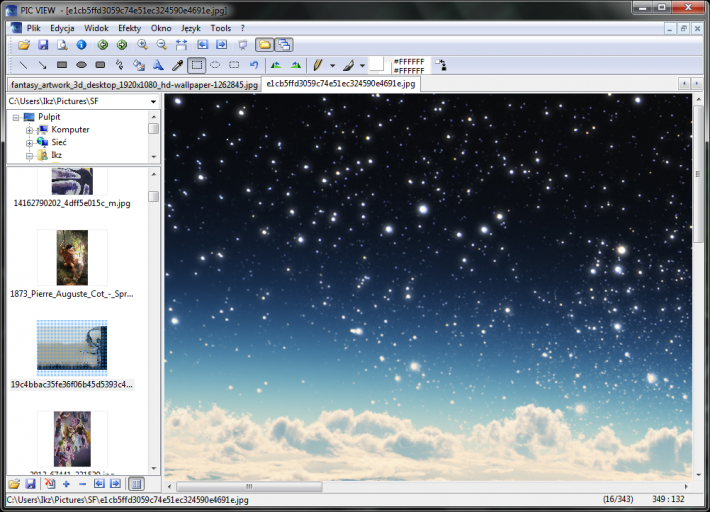
Task: Select the Ikz folder in tree
Action: tap(56, 155)
